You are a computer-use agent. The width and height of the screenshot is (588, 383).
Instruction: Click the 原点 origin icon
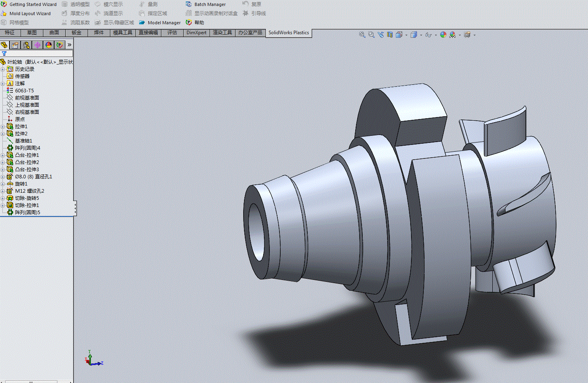coord(10,119)
